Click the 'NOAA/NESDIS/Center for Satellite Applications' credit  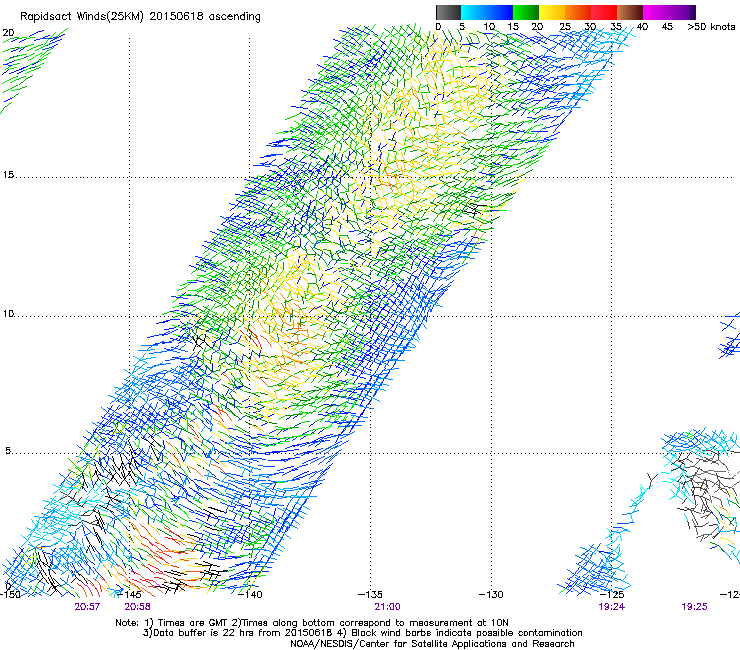tap(432, 644)
